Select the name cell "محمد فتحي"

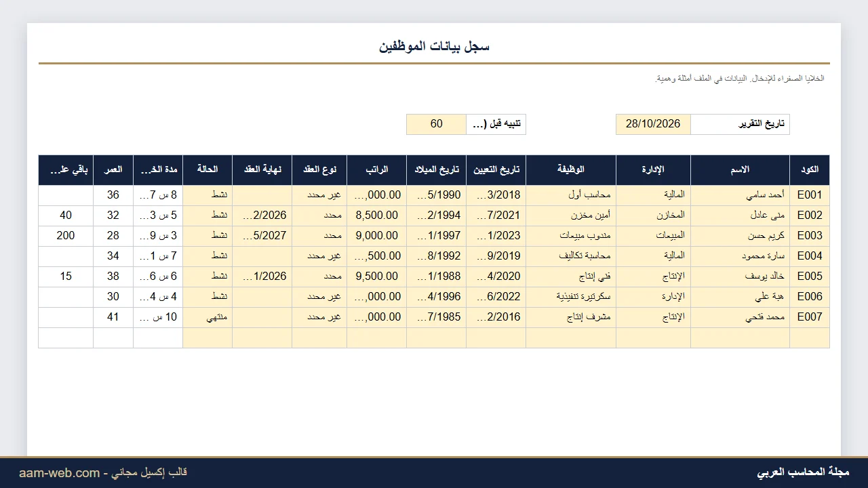(x=740, y=317)
